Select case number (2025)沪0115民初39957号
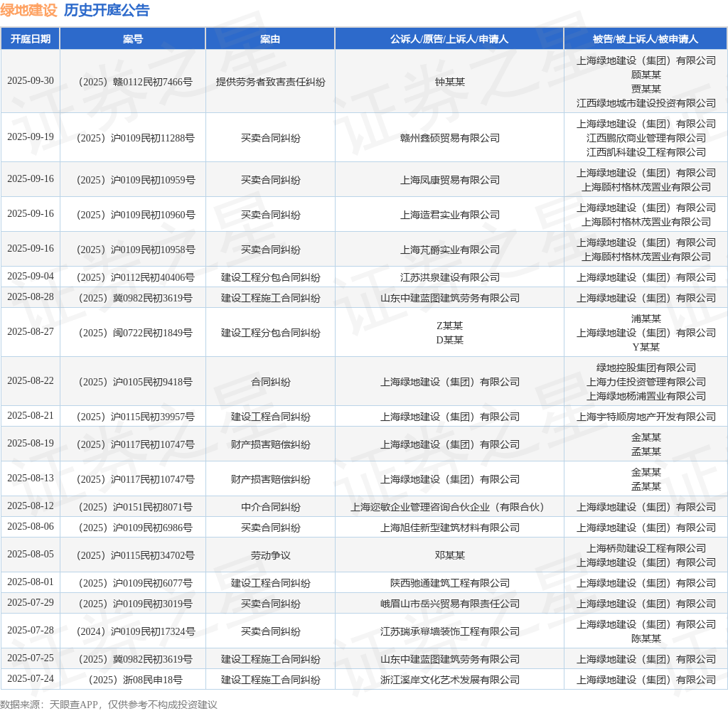 tap(135, 417)
